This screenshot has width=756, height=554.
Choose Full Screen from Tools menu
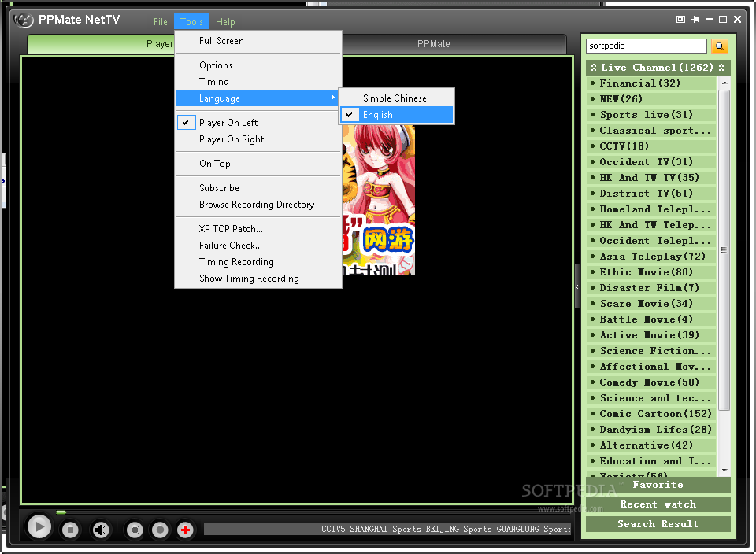258,41
